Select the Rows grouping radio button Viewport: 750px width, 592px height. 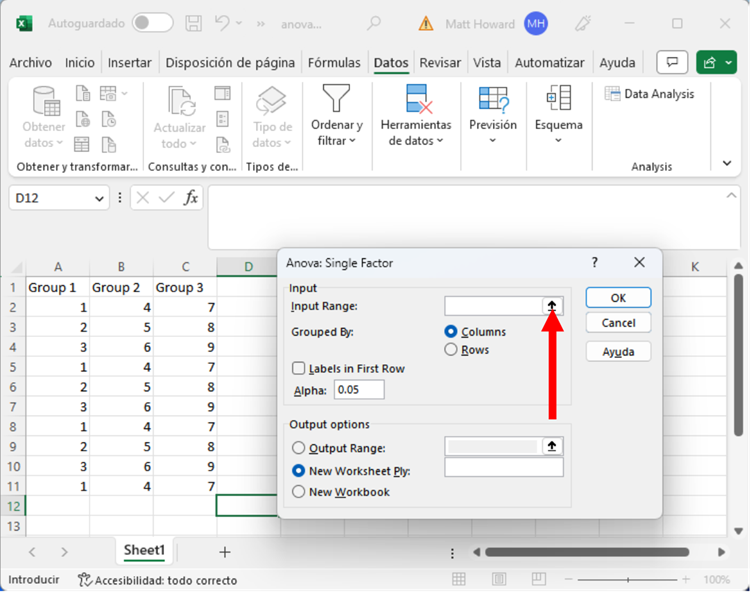pos(451,350)
